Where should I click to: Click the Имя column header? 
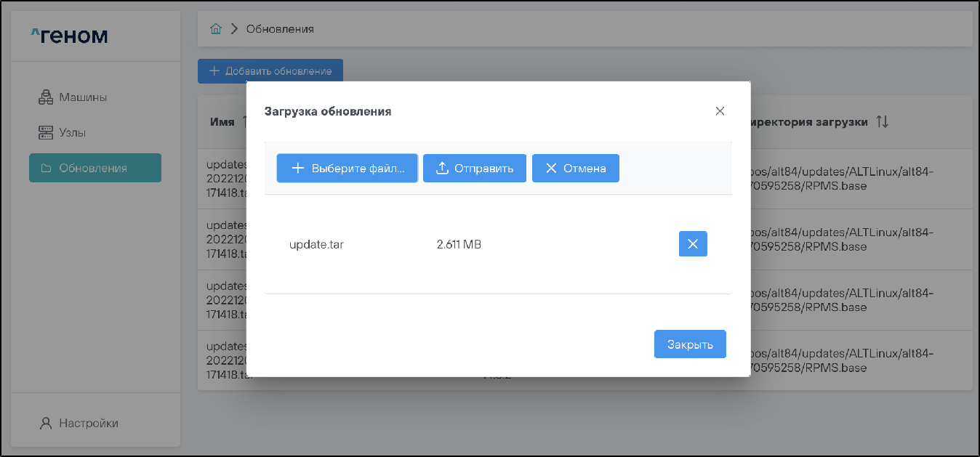point(222,122)
